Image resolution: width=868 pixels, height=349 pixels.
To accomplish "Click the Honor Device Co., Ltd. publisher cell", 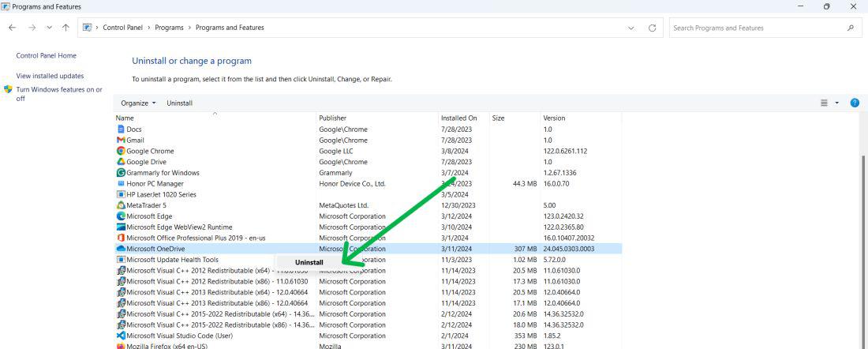I will 352,183.
